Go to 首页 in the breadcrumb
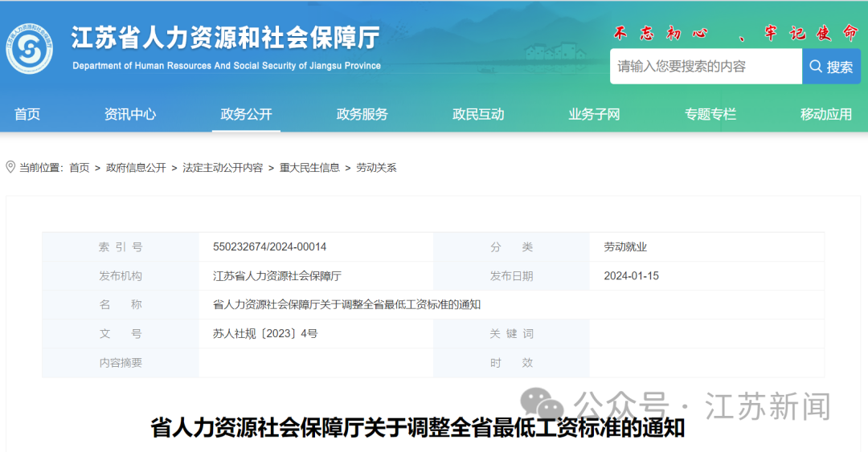The image size is (868, 452). point(79,168)
